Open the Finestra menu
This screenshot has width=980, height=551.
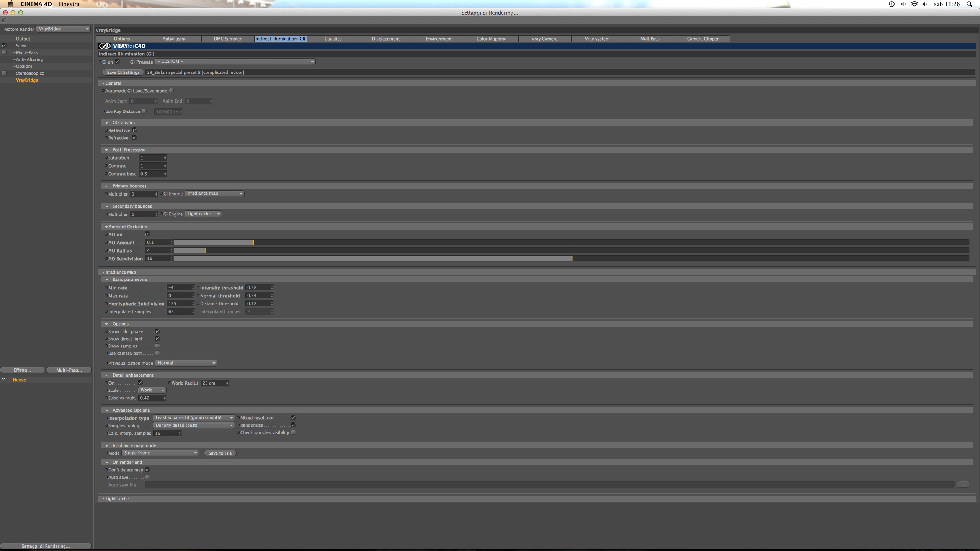[x=69, y=4]
